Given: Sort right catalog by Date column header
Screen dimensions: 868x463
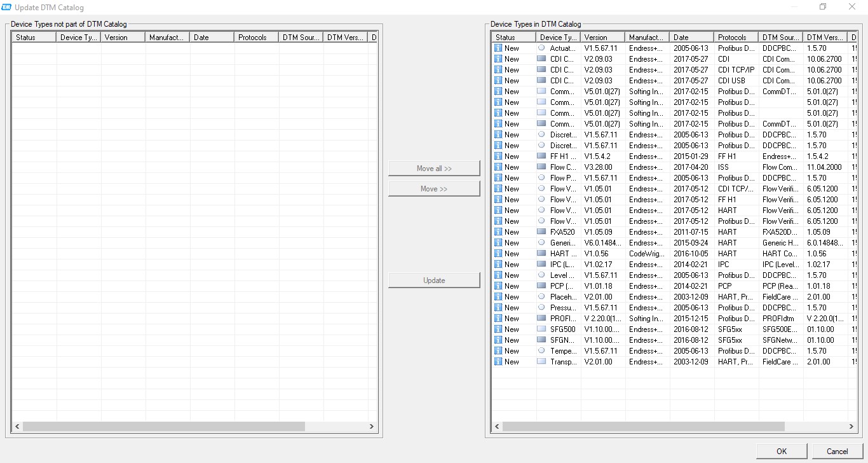Looking at the screenshot, I should coord(691,38).
